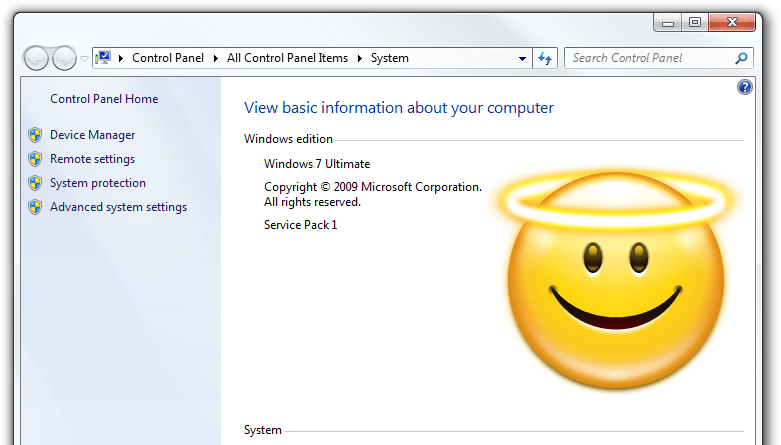The image size is (781, 445).
Task: Click the shield icon beside Device Manager
Action: pos(35,135)
